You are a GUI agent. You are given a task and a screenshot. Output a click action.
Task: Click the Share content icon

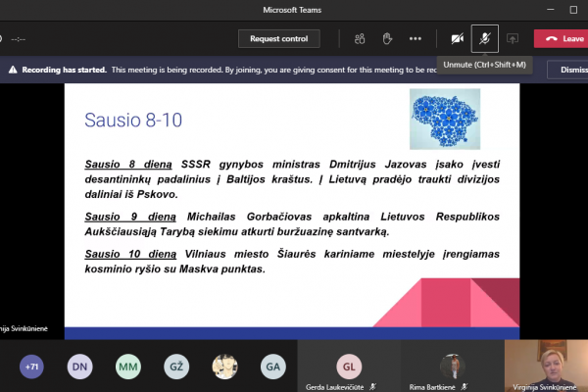pos(513,38)
